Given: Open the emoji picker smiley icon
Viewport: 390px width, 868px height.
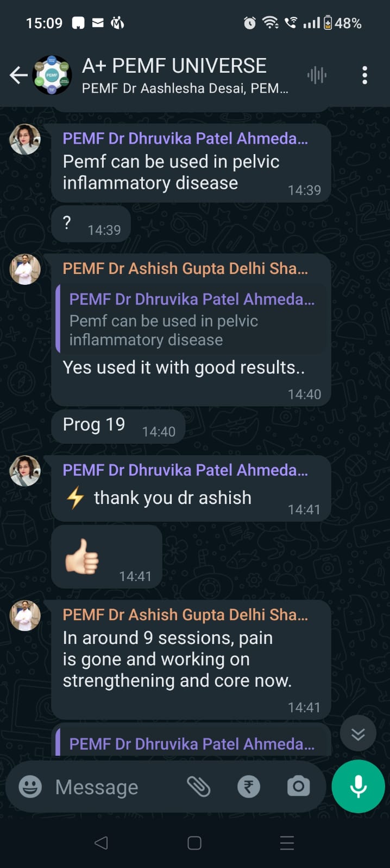Looking at the screenshot, I should 30,786.
